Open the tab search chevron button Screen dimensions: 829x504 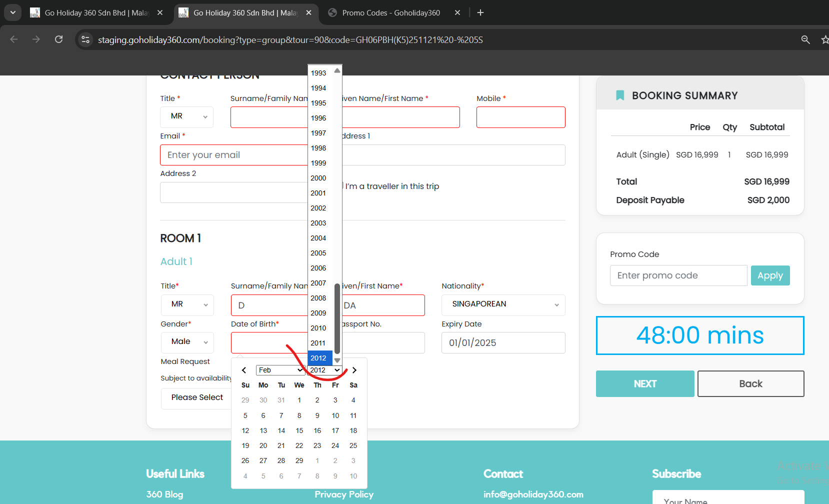point(12,12)
